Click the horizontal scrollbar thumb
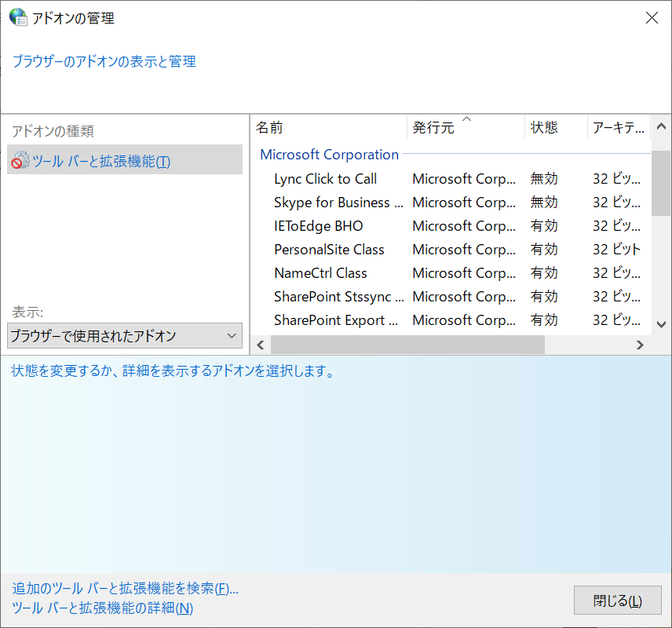672x628 pixels. [407, 345]
